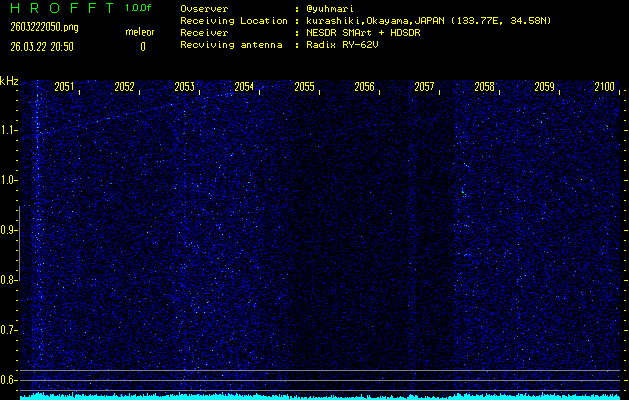Viewport: 629px width, 400px height.
Task: Click the Receiver label
Action: click(x=204, y=33)
